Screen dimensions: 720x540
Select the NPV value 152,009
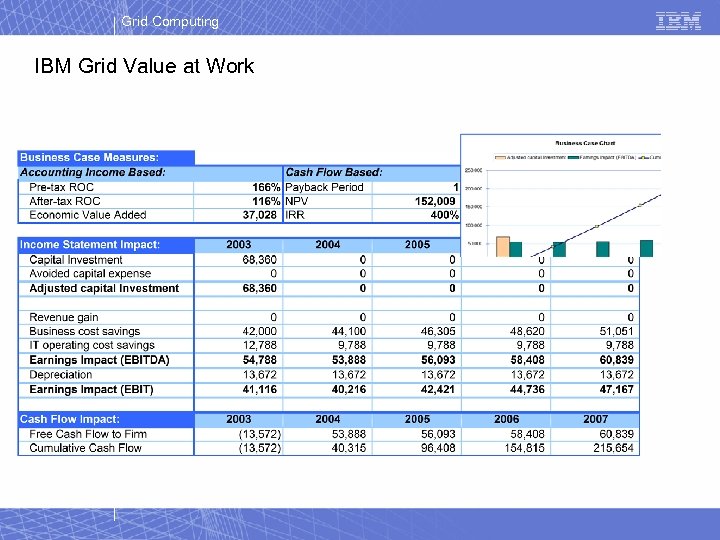click(x=435, y=201)
